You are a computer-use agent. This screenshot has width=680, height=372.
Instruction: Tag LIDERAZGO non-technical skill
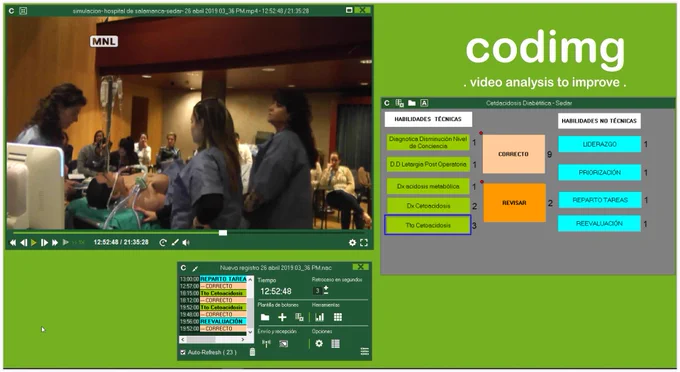coord(599,144)
